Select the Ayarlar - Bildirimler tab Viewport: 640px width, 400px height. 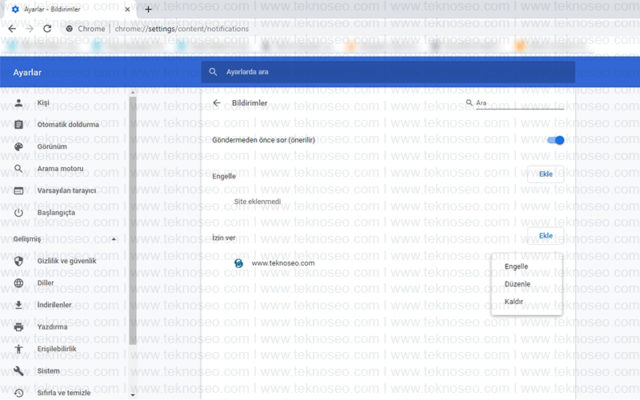[x=69, y=9]
